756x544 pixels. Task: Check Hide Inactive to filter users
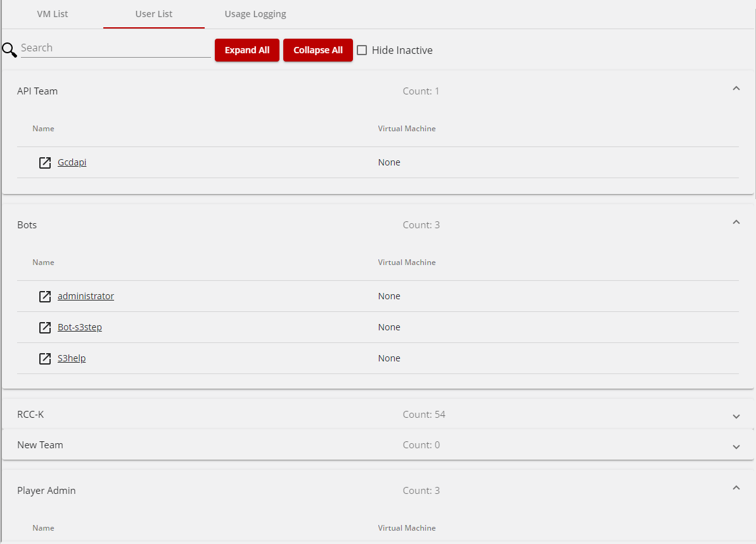362,50
